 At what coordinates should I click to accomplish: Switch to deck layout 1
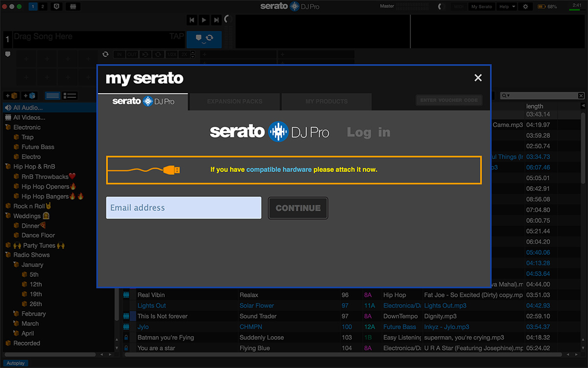click(33, 6)
